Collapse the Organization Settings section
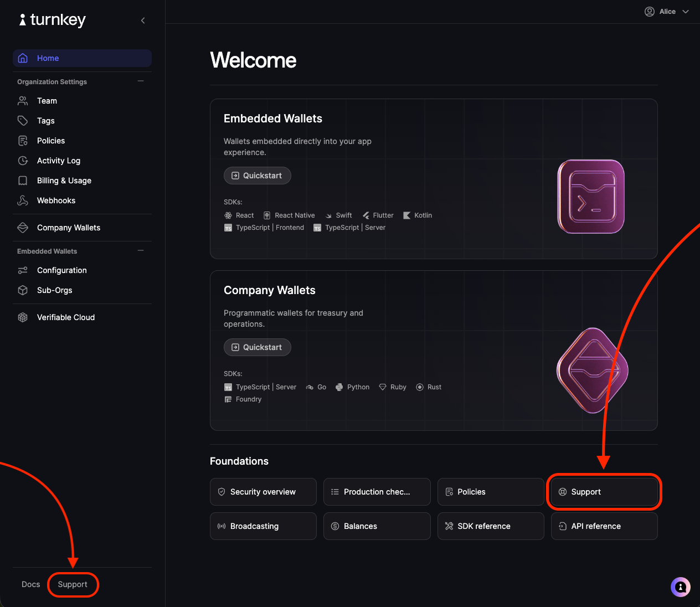 (x=141, y=81)
